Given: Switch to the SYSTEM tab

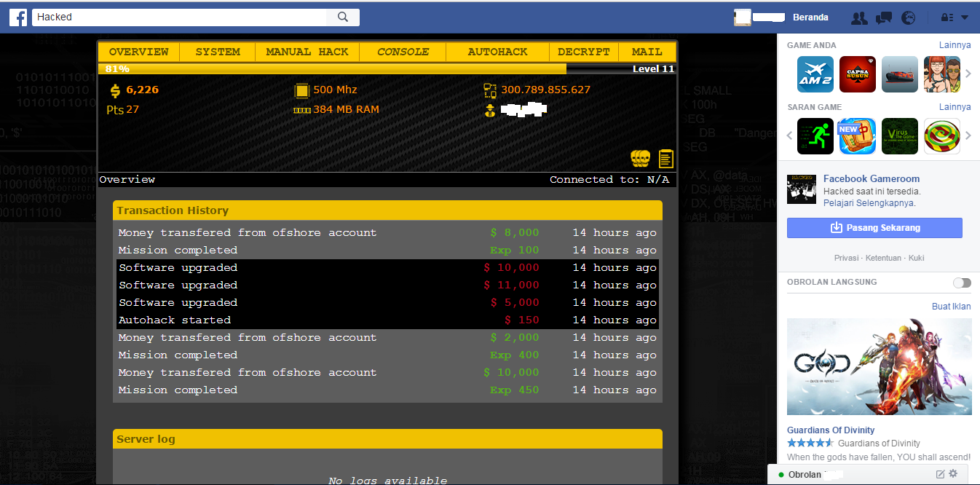Looking at the screenshot, I should coord(218,52).
